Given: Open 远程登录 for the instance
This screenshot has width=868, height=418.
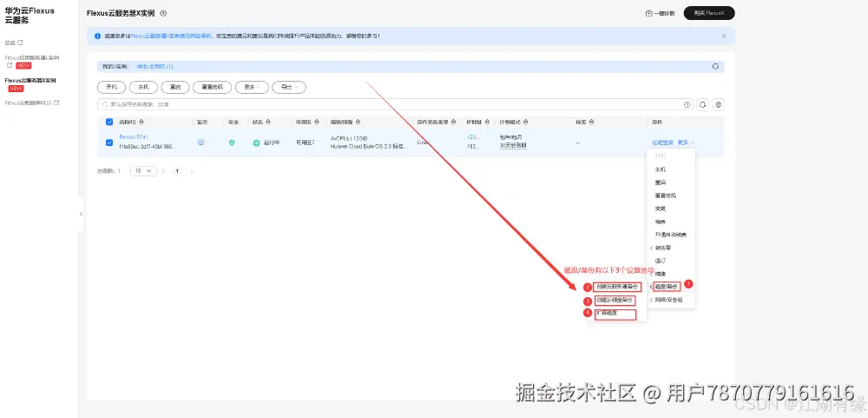Looking at the screenshot, I should [x=662, y=143].
